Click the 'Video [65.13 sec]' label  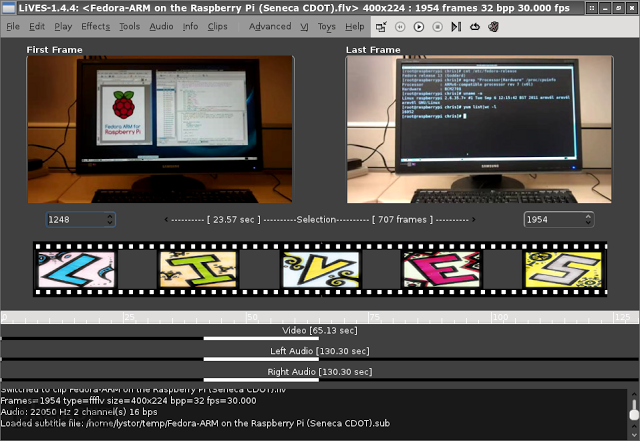320,330
